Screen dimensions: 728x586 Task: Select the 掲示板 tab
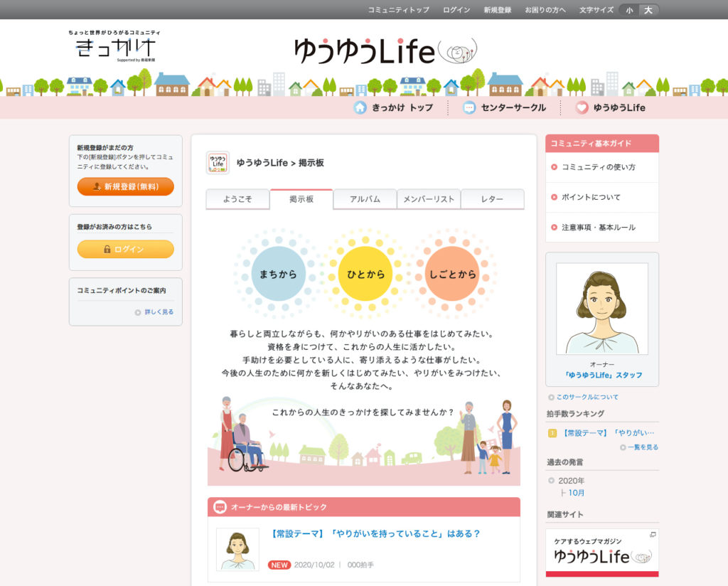pos(301,198)
